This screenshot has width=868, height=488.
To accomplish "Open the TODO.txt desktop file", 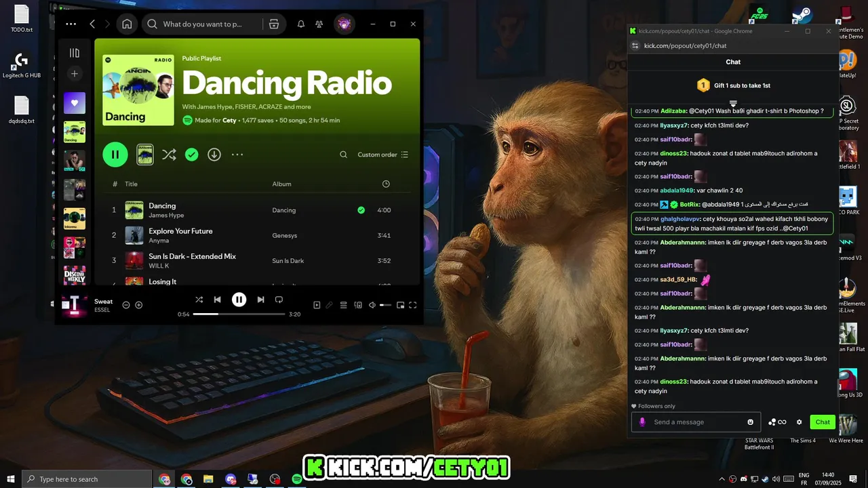I will [x=22, y=19].
